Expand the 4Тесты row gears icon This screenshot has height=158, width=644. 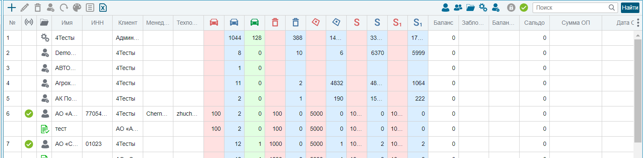[x=45, y=38]
